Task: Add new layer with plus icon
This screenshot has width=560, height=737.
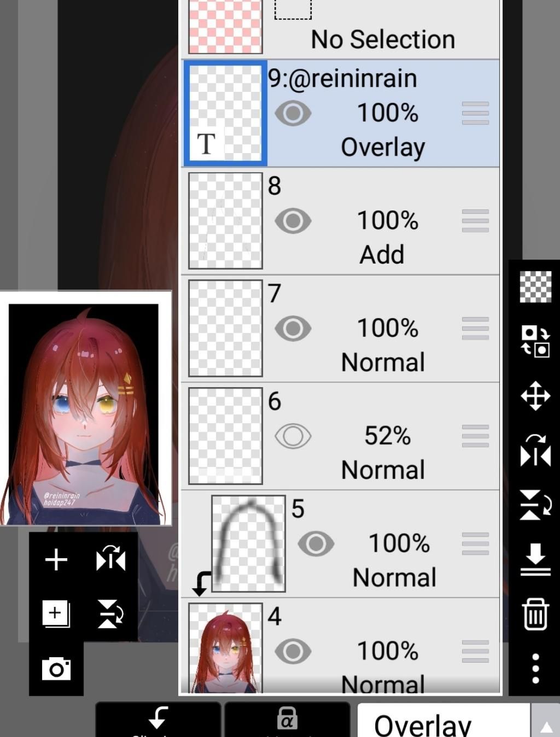Action: pos(56,560)
